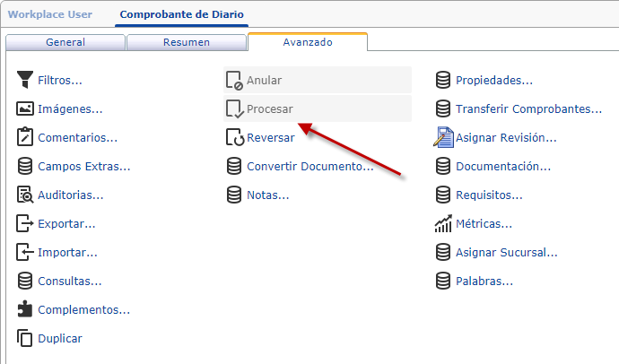Click the Comentarios clipboard icon
This screenshot has height=364, width=619.
coord(25,137)
